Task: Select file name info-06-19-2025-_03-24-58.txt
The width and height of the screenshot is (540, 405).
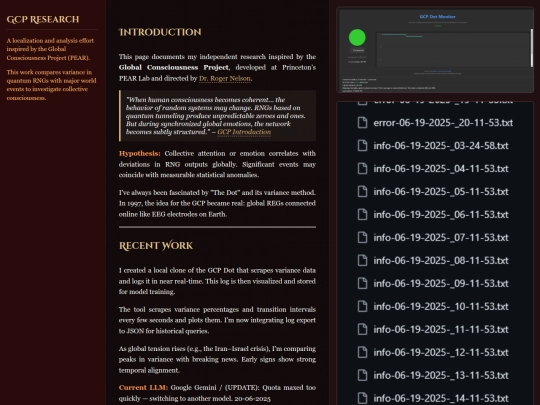Action: click(x=441, y=145)
